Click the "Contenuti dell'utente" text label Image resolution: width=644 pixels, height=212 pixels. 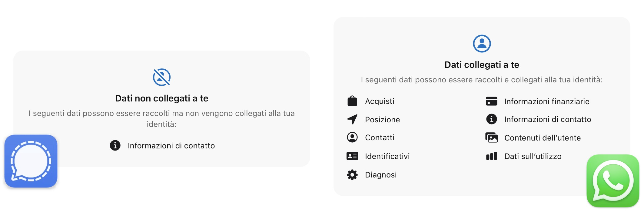pyautogui.click(x=543, y=138)
